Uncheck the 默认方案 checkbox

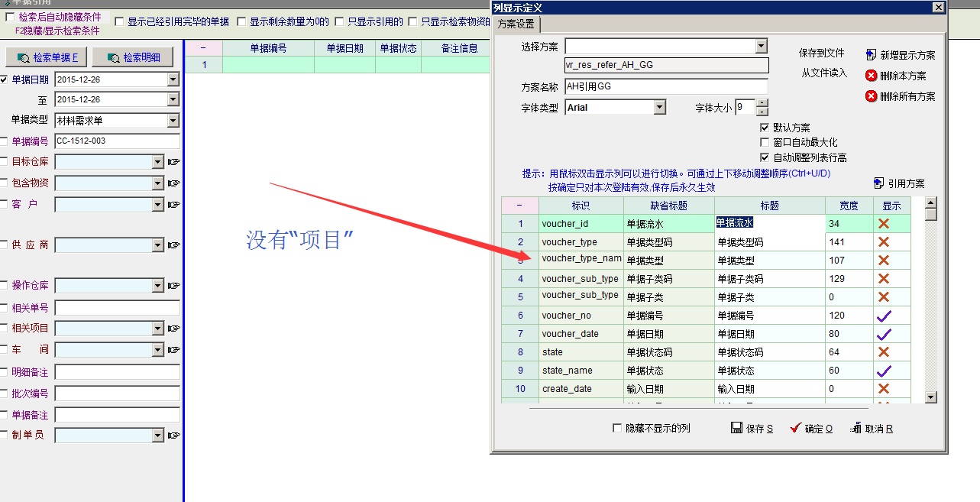pyautogui.click(x=765, y=128)
